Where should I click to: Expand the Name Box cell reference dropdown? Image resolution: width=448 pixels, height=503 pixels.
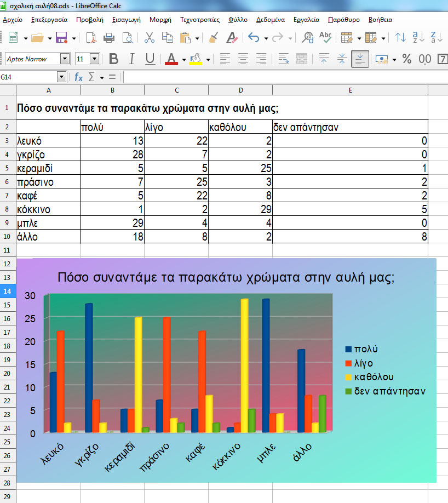[x=61, y=77]
